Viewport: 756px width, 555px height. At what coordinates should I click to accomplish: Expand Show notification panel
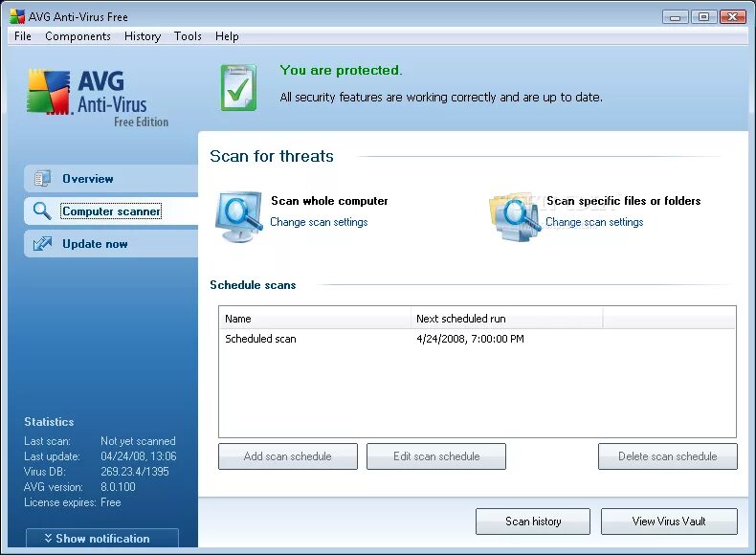pyautogui.click(x=102, y=538)
